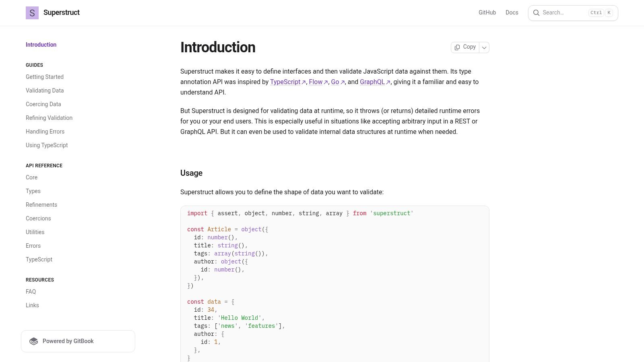Switch to the Docs section
Viewport: 644px width, 362px height.
click(x=512, y=12)
